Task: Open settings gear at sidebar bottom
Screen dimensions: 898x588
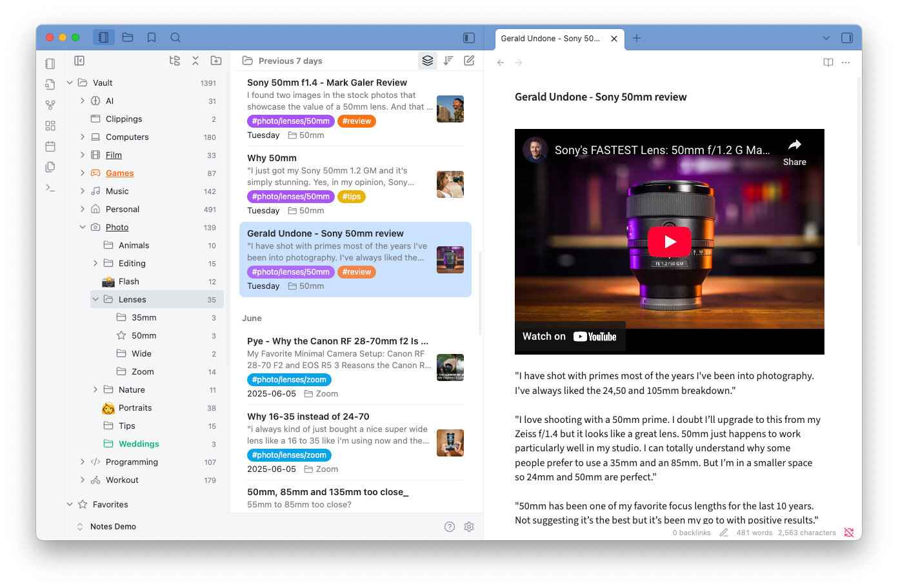Action: click(x=469, y=527)
